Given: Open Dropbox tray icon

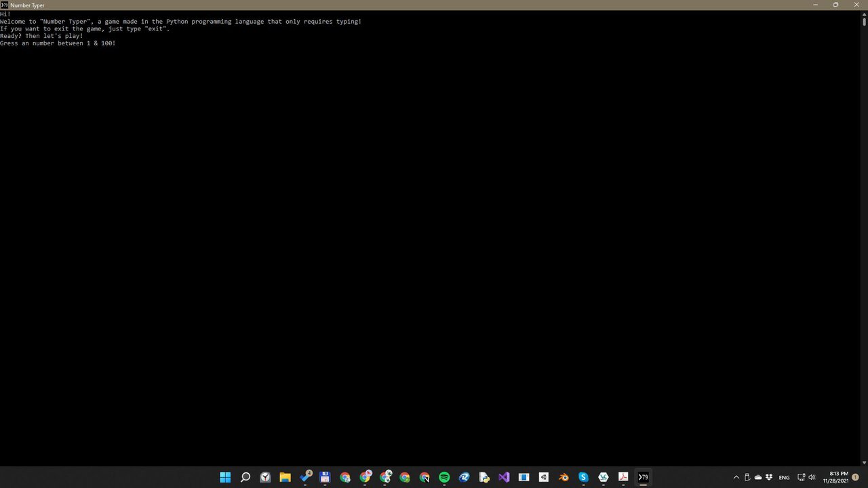Looking at the screenshot, I should click(x=768, y=477).
